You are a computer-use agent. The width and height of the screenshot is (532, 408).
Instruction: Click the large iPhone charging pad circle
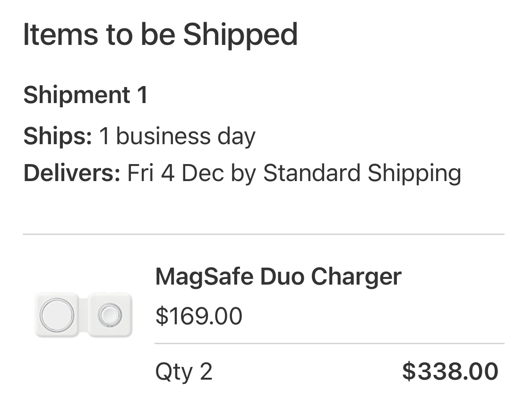57,314
